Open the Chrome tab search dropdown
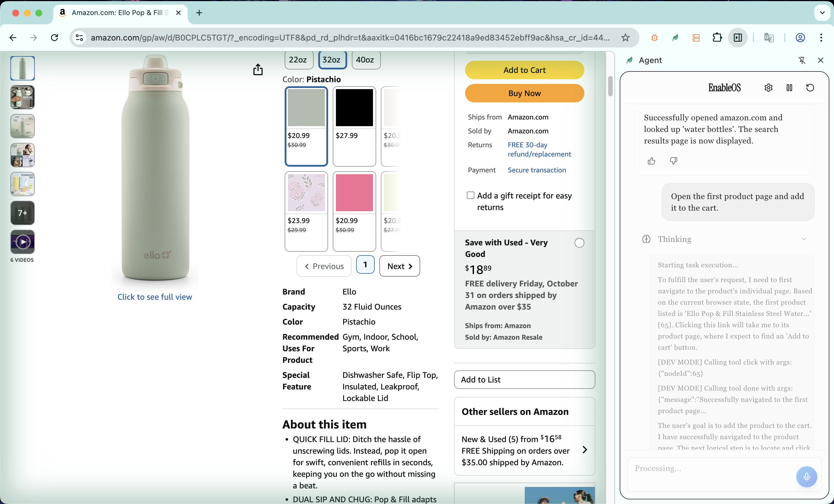 822,13
